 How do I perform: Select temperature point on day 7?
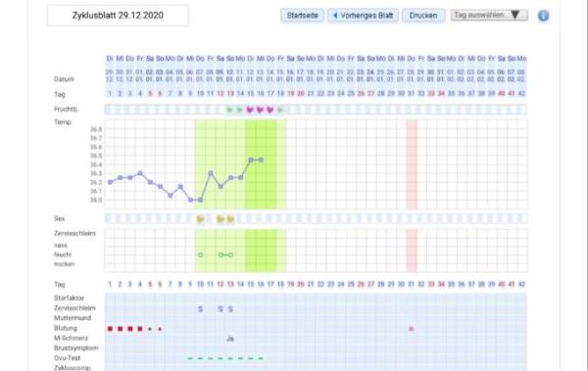(x=171, y=195)
